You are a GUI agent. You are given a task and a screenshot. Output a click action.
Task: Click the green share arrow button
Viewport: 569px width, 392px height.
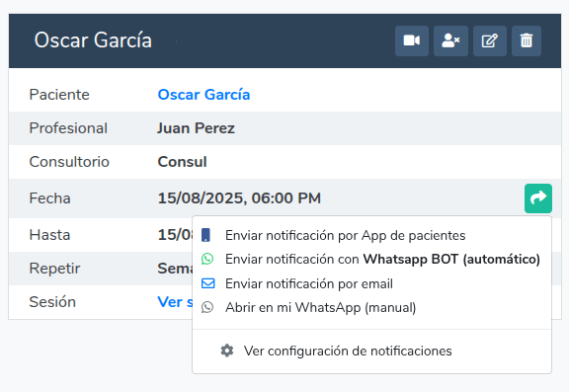538,198
